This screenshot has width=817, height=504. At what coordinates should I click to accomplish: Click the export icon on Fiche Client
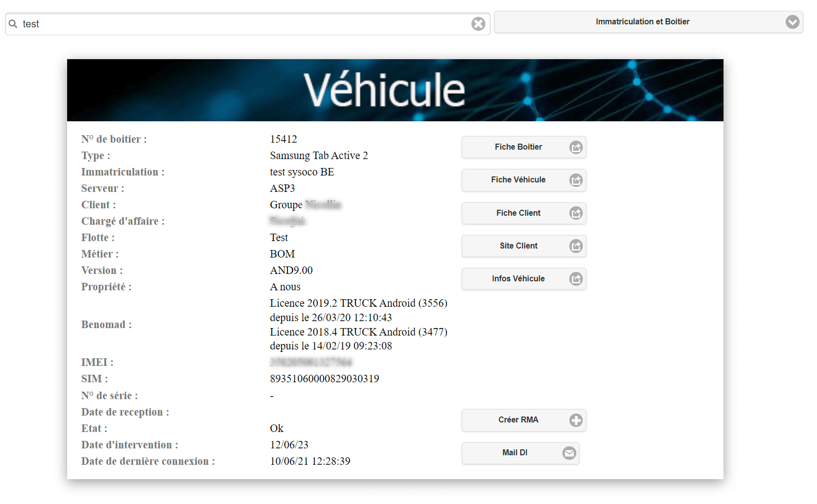point(576,213)
